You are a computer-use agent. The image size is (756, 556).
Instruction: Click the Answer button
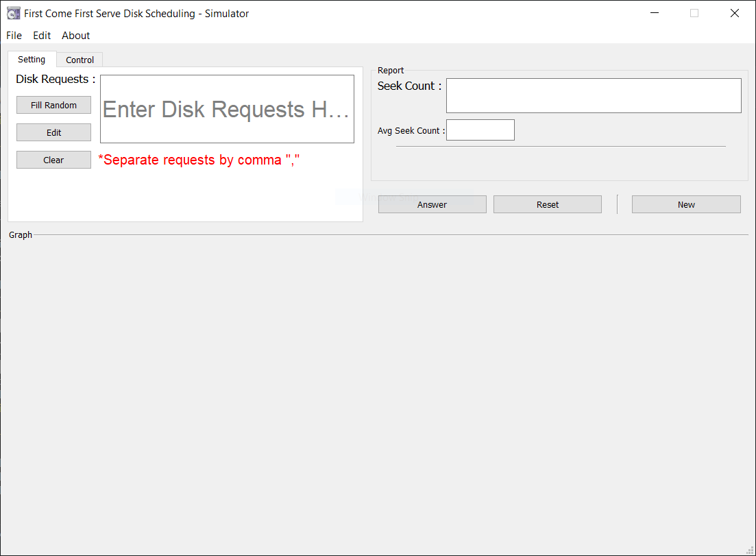pos(432,204)
